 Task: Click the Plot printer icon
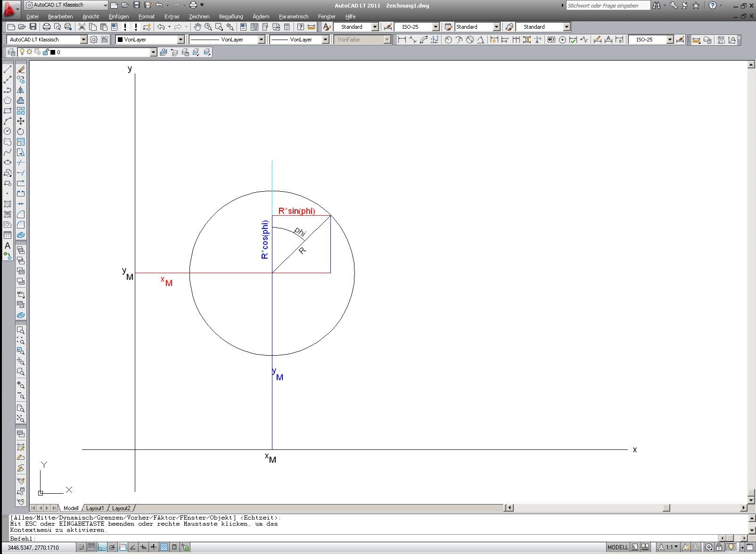point(47,27)
